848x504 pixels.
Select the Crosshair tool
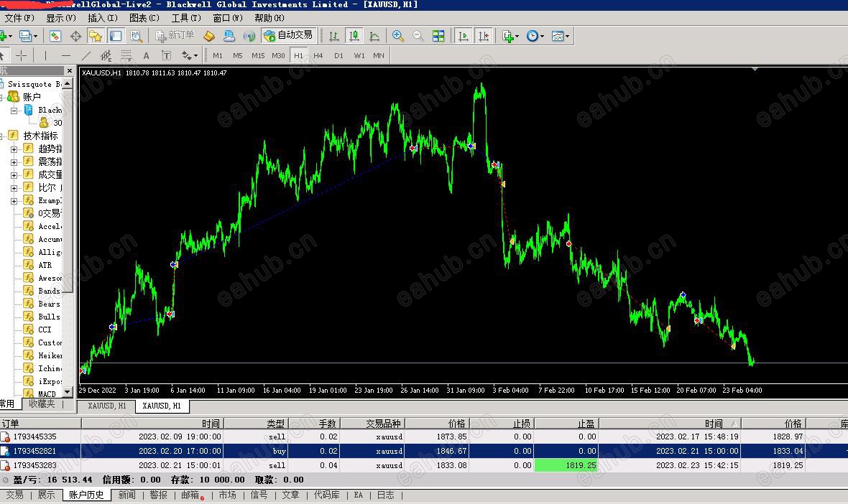coord(21,55)
